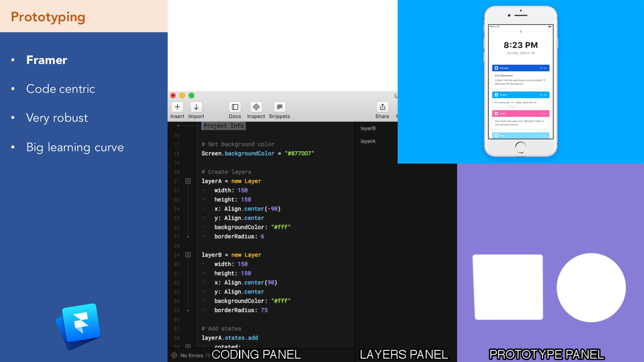Click the Inspect target icon
This screenshot has height=362, width=644.
(256, 107)
